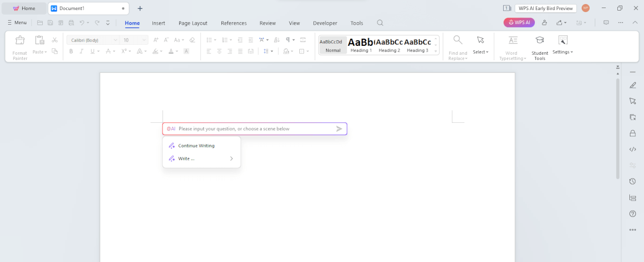Image resolution: width=644 pixels, height=262 pixels.
Task: Open the code brackets icon in sidebar
Action: [633, 149]
